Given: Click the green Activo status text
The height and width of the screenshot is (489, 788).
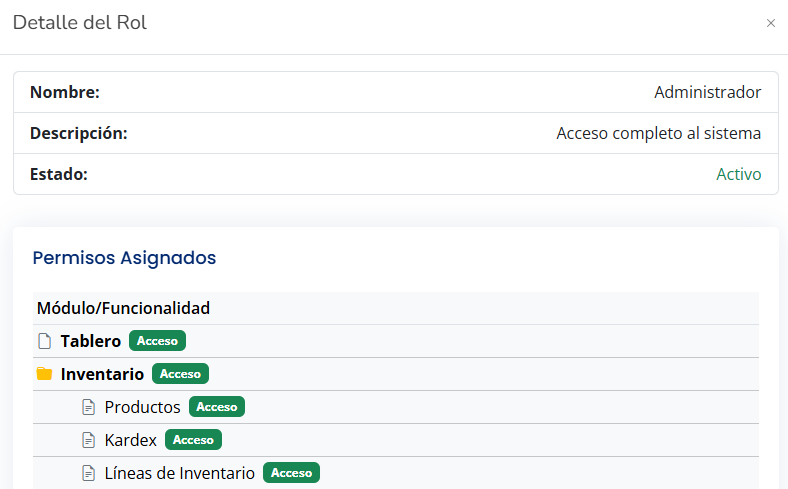Looking at the screenshot, I should tap(738, 174).
